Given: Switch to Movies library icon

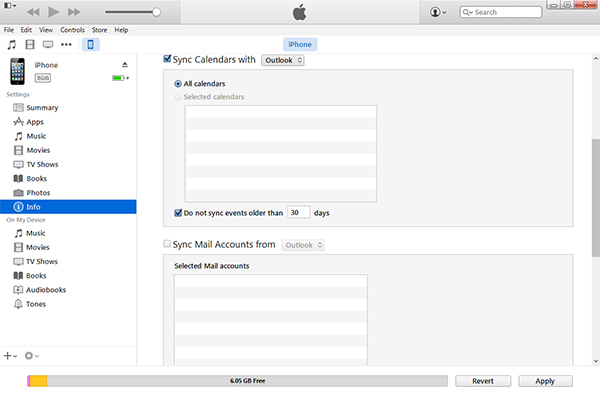Looking at the screenshot, I should 30,45.
